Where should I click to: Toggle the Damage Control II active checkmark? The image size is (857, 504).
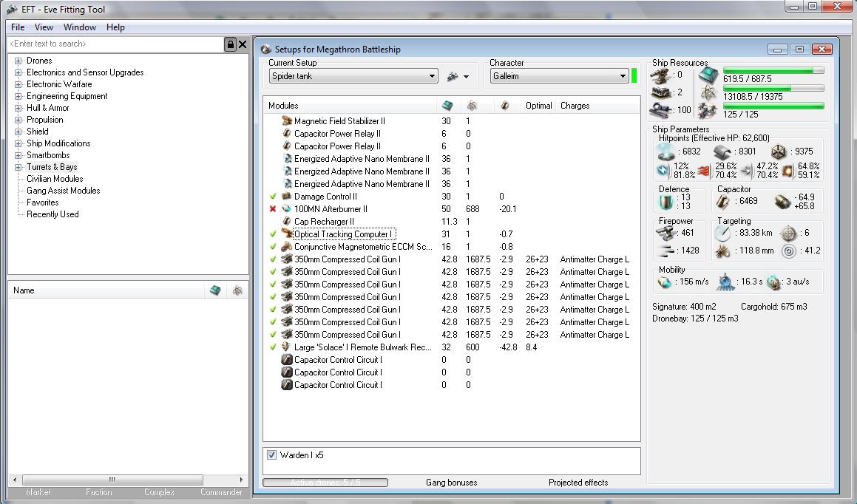274,197
